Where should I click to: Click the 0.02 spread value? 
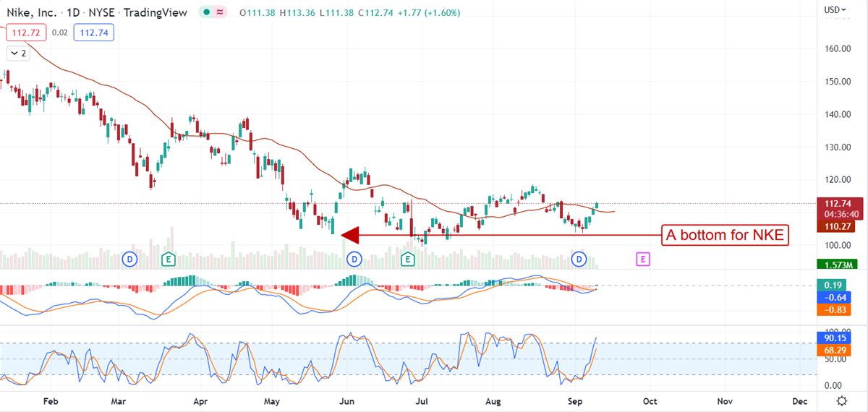pyautogui.click(x=60, y=33)
